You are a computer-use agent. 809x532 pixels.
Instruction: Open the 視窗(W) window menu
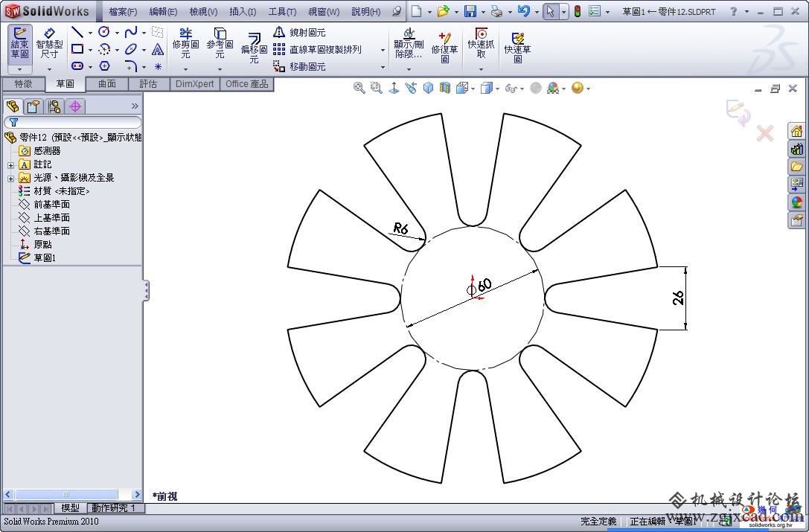[324, 11]
